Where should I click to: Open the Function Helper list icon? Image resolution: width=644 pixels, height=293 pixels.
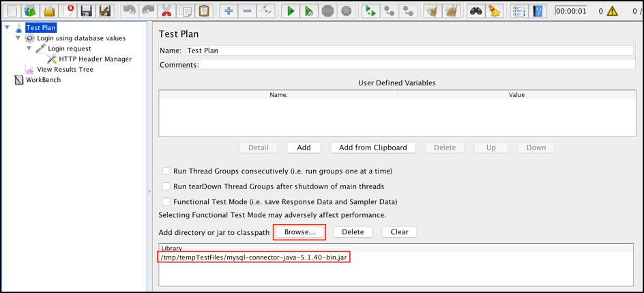(x=519, y=11)
